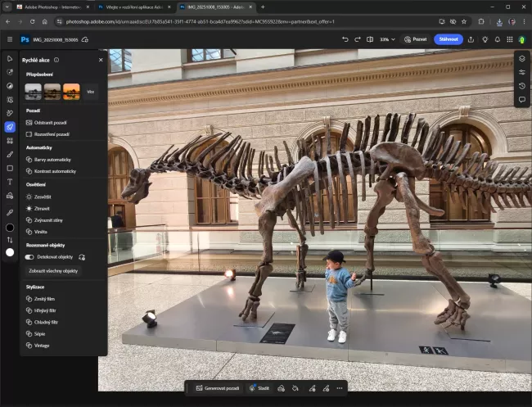Choose Odstranit pozadí quick action
This screenshot has width=532, height=407.
51,122
